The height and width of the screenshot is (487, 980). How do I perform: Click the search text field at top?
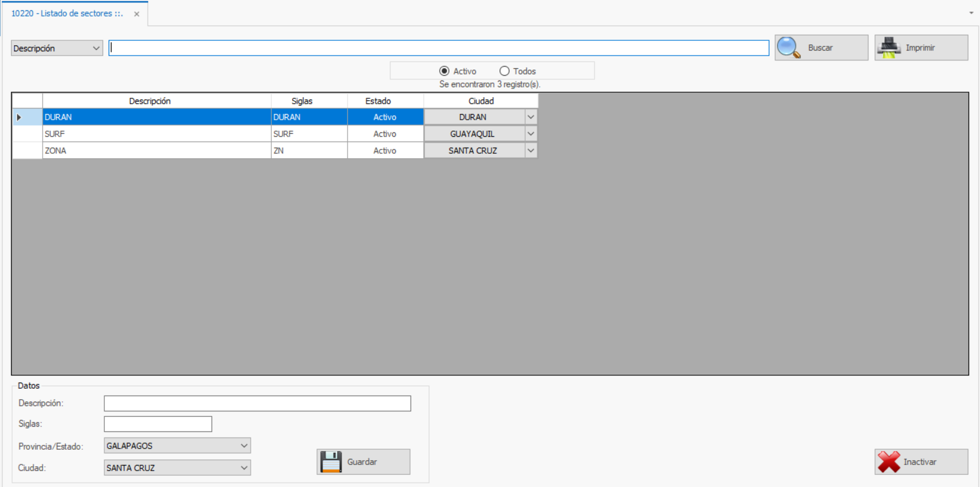[x=438, y=48]
